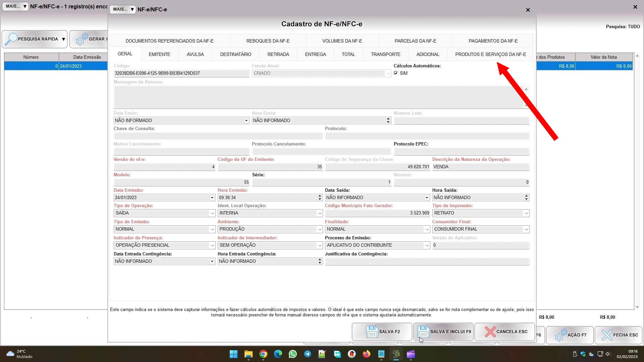
Task: Open the purple clapperboard video app
Action: [411, 354]
